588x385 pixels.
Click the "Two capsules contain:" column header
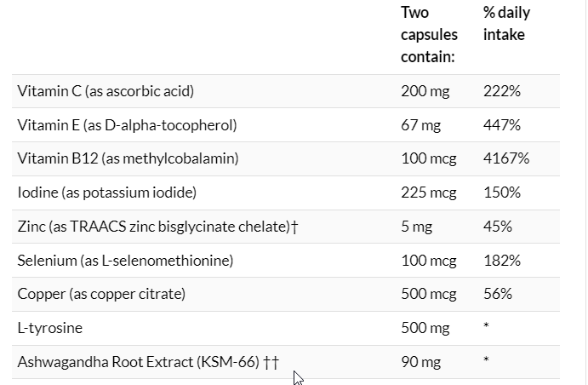[429, 35]
